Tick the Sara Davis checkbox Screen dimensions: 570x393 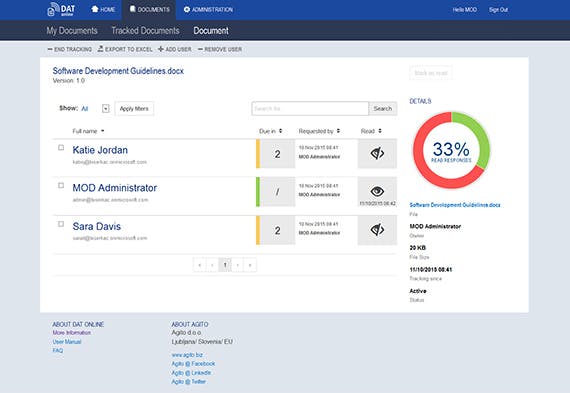pyautogui.click(x=61, y=224)
